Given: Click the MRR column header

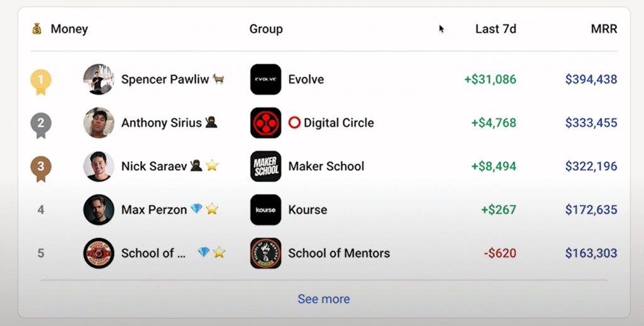Looking at the screenshot, I should 604,29.
